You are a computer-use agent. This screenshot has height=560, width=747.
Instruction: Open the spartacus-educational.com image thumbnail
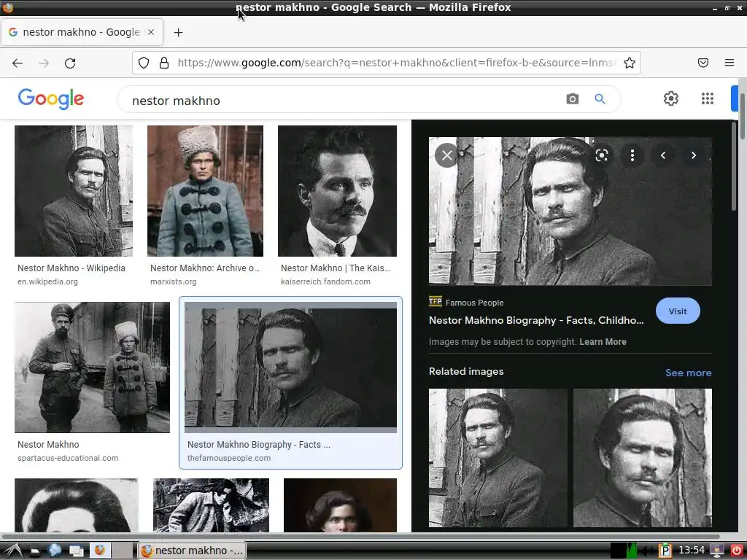click(92, 367)
